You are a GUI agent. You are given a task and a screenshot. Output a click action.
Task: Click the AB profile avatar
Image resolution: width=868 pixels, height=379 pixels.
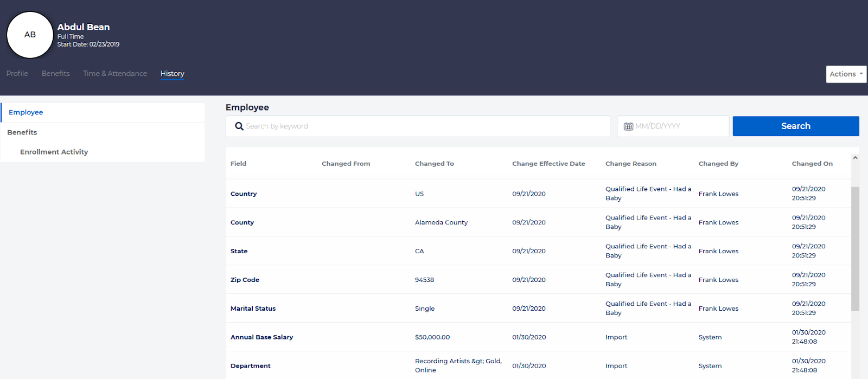[x=30, y=35]
